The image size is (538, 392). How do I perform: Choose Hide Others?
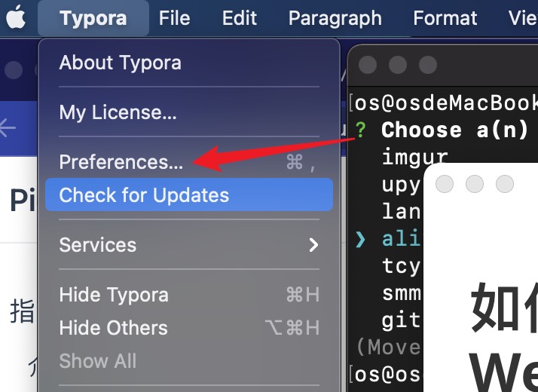[114, 328]
